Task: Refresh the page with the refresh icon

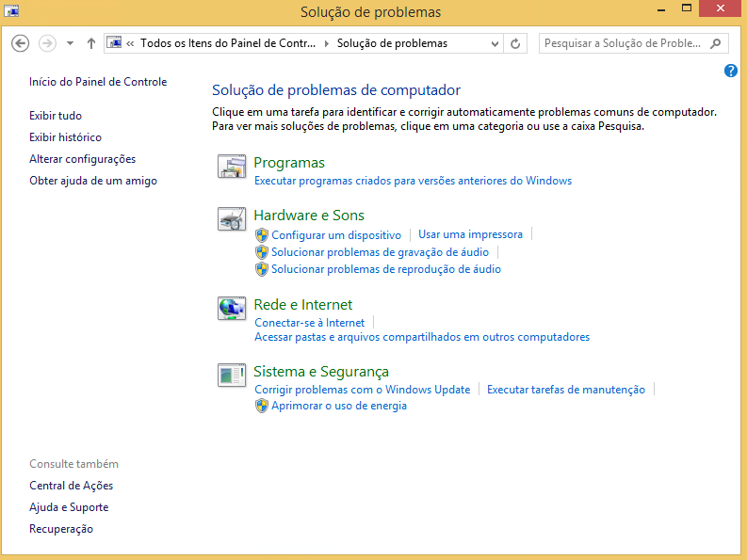Action: pos(515,44)
